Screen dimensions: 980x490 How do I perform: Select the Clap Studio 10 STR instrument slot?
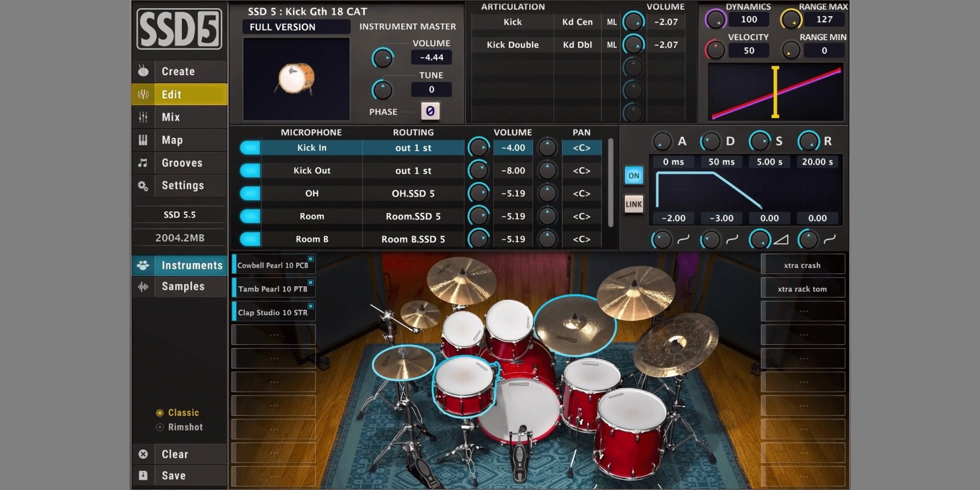tap(272, 311)
